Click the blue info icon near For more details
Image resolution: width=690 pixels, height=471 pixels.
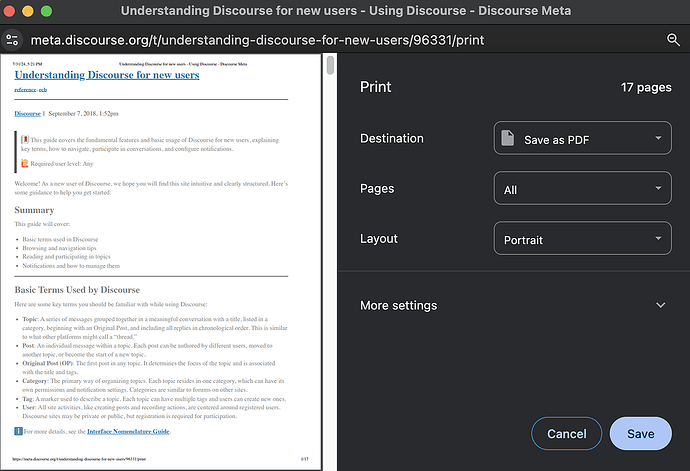point(19,431)
